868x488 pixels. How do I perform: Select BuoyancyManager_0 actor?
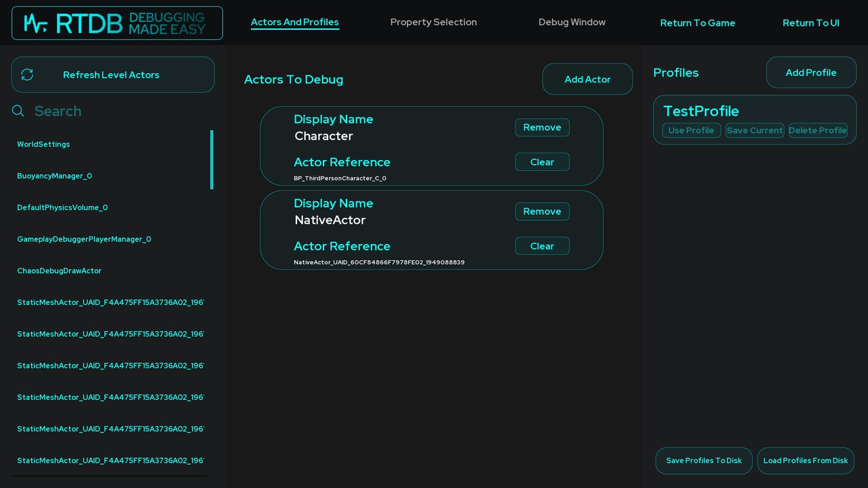point(54,176)
